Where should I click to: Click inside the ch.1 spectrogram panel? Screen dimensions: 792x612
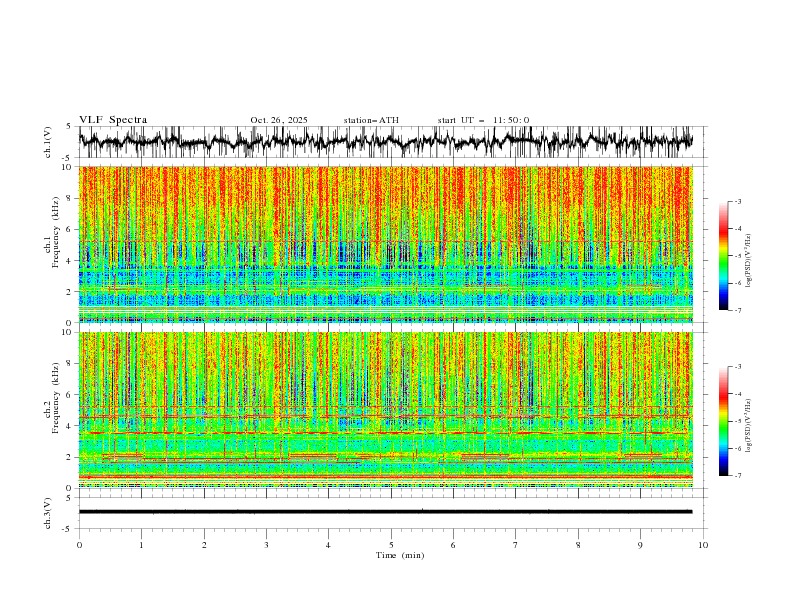point(385,244)
